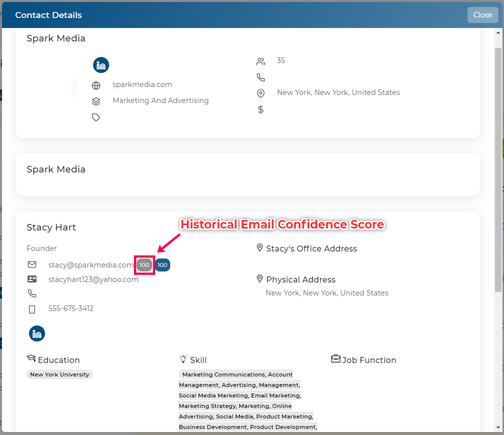The width and height of the screenshot is (504, 435).
Task: Click the industry layers icon
Action: click(x=96, y=101)
